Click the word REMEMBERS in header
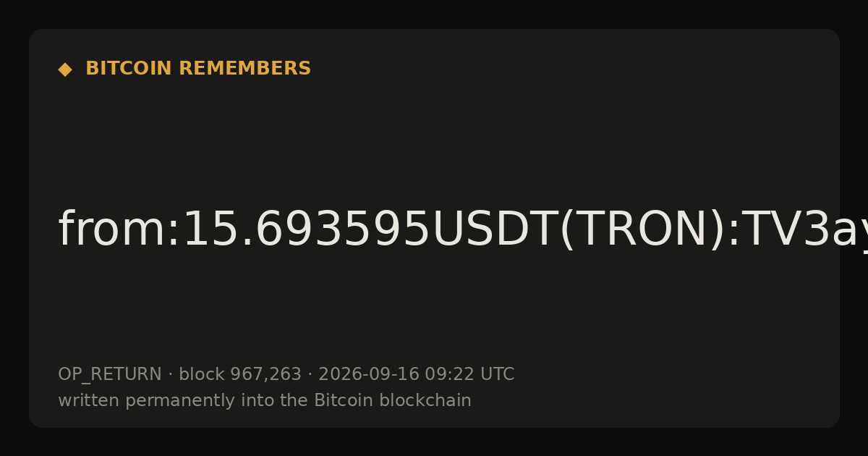The width and height of the screenshot is (868, 456). point(244,69)
